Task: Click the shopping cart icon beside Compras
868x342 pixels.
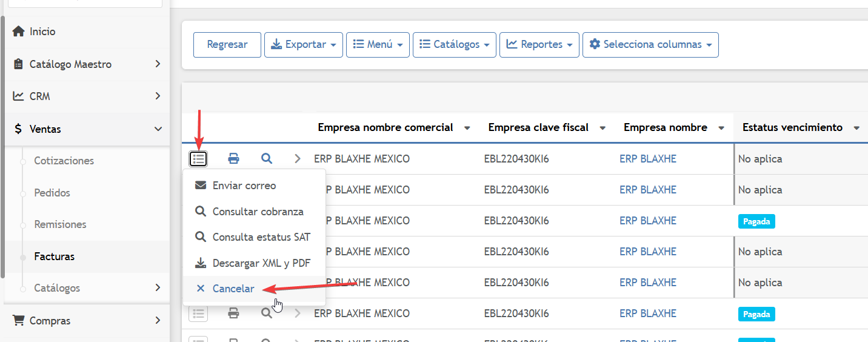Action: [x=19, y=321]
